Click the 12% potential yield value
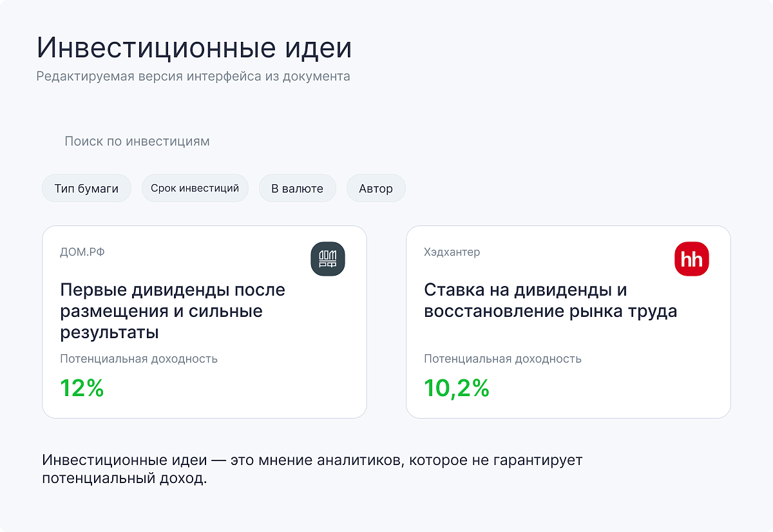This screenshot has height=532, width=773. click(82, 388)
